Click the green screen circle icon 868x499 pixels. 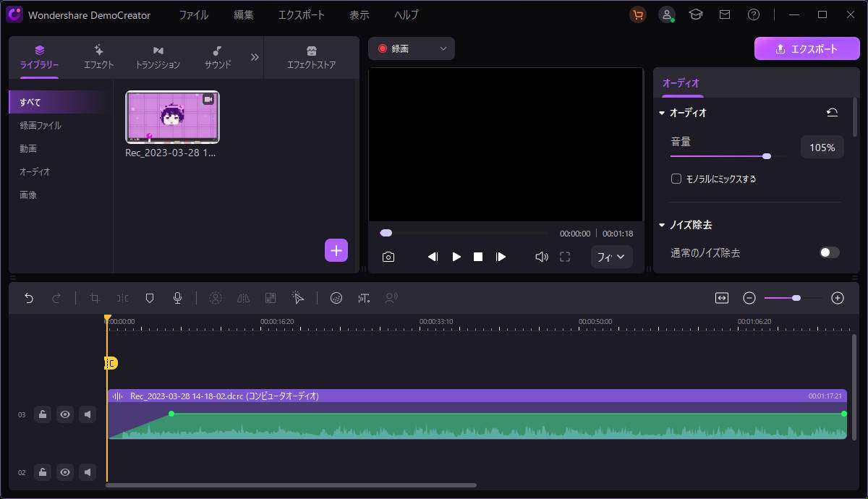(x=336, y=298)
